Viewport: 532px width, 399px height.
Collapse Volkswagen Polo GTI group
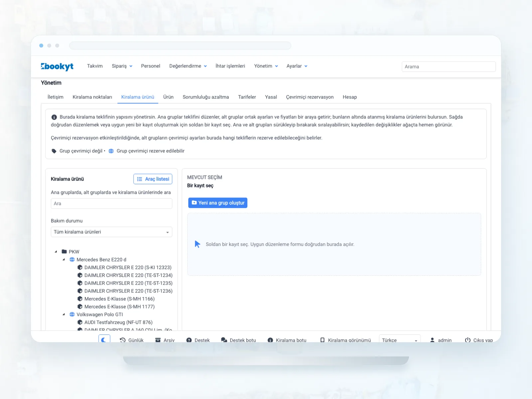64,315
